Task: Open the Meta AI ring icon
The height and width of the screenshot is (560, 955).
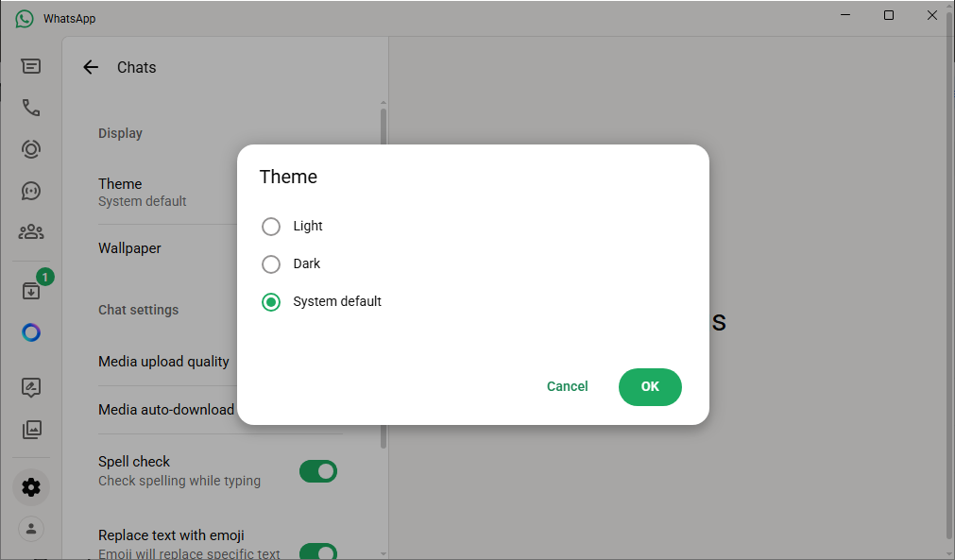Action: pyautogui.click(x=31, y=332)
